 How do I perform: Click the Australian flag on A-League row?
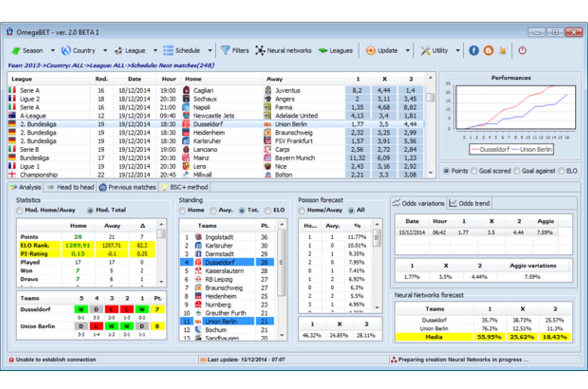(12, 115)
